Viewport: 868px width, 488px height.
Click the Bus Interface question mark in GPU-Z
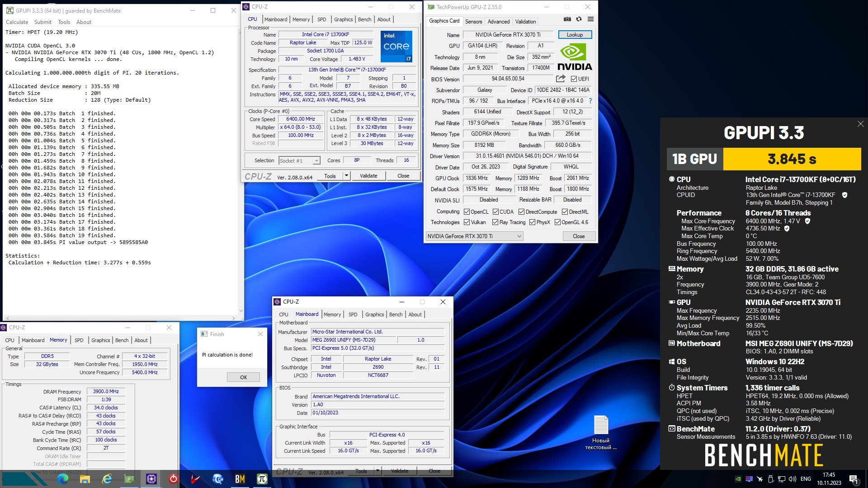coord(590,101)
